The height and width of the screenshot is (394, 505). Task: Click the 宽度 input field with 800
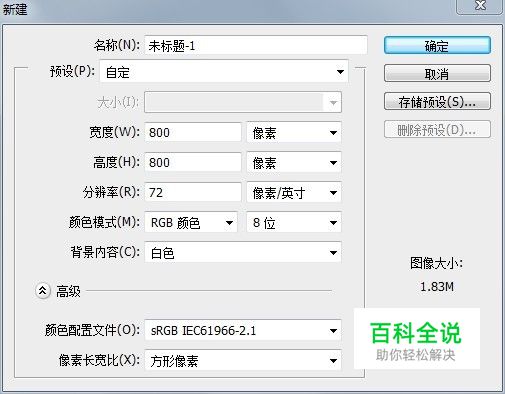pos(193,132)
